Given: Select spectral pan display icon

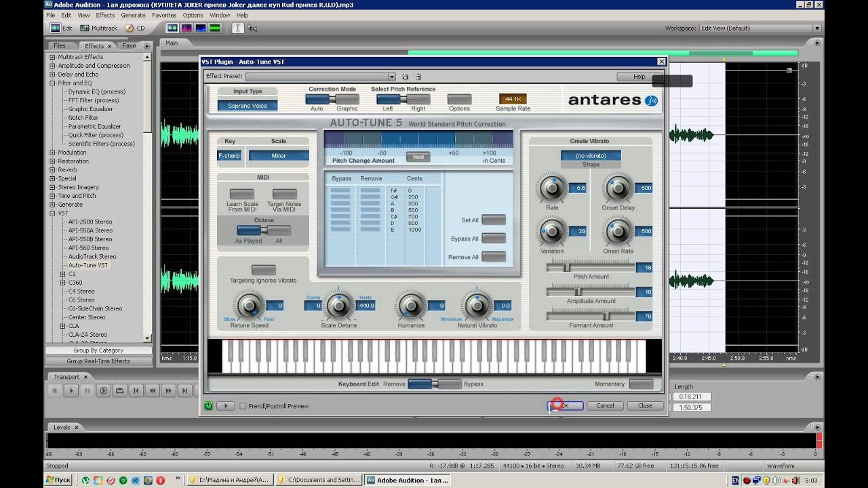Looking at the screenshot, I should pyautogui.click(x=201, y=28).
